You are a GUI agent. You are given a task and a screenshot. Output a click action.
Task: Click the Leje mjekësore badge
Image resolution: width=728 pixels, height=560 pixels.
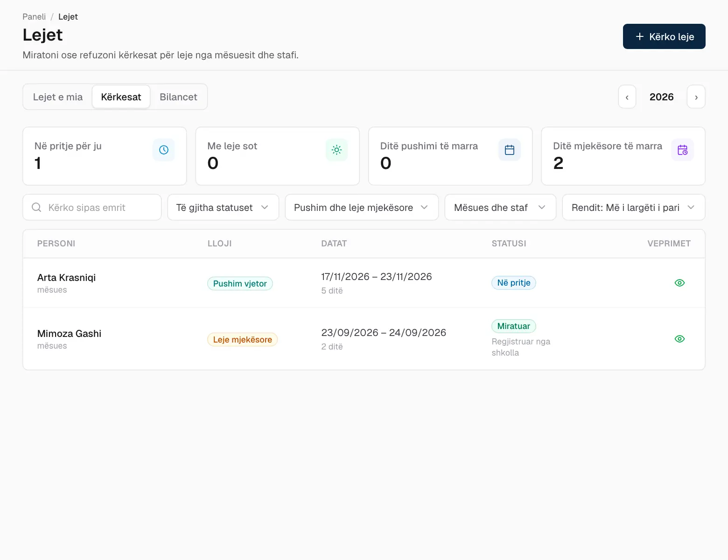click(x=243, y=340)
